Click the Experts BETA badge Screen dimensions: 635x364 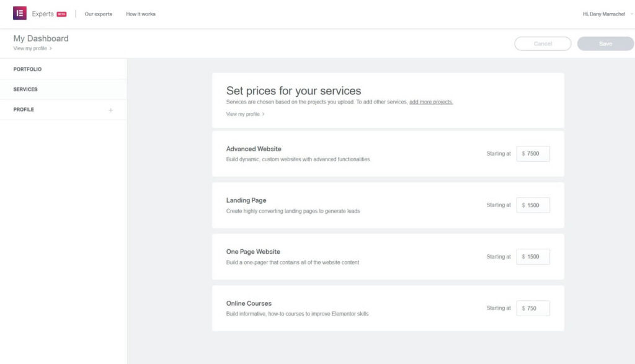(61, 14)
